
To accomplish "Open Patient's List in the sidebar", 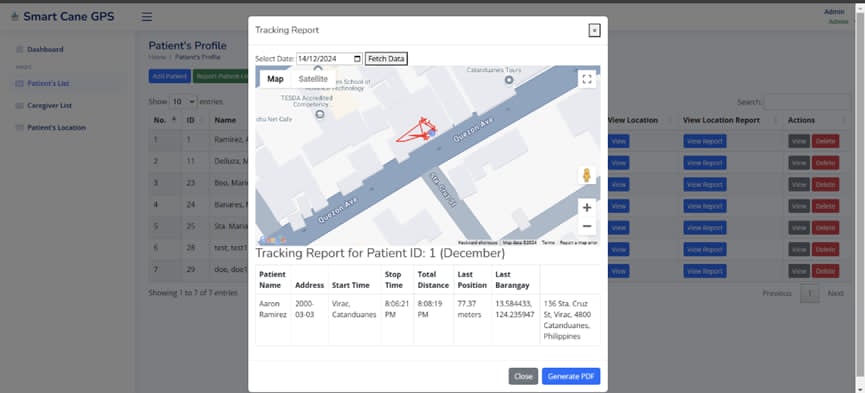I will pos(48,83).
